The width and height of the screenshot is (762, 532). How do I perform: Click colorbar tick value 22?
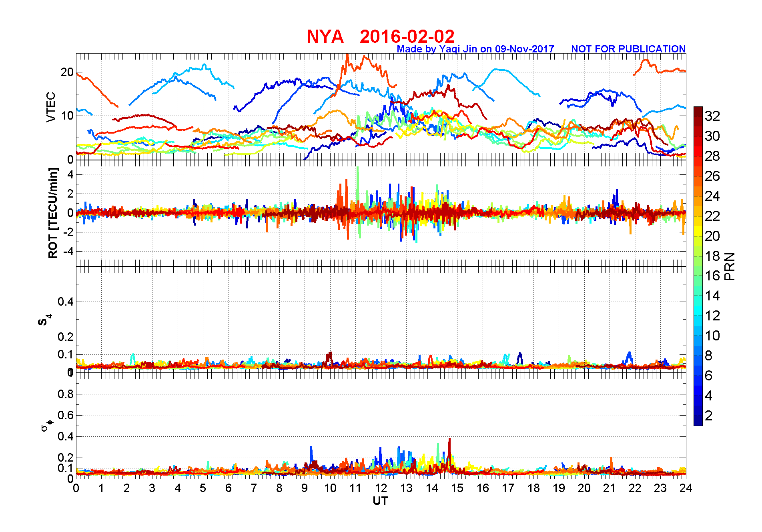[x=712, y=216]
